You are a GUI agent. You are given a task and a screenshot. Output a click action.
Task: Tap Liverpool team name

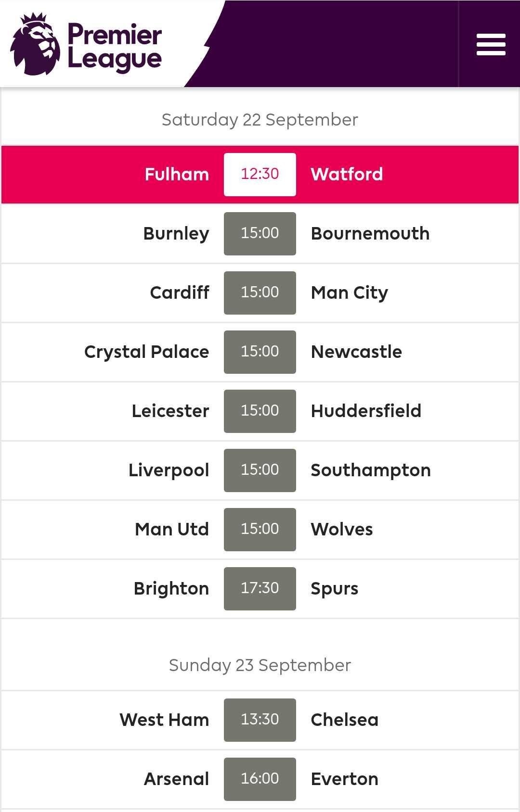169,470
